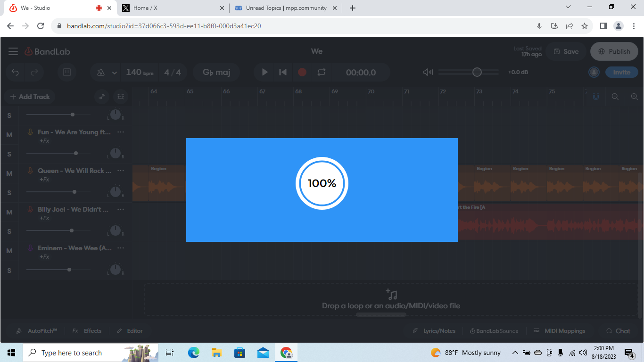Click the user avatar next to Invite
This screenshot has width=644, height=362.
point(594,72)
